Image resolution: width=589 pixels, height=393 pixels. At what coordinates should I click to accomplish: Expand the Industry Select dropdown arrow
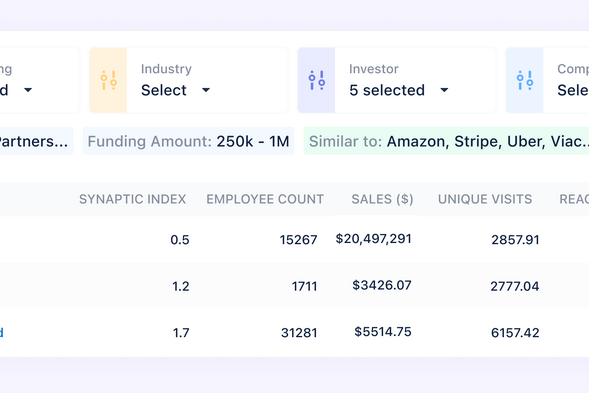(206, 90)
